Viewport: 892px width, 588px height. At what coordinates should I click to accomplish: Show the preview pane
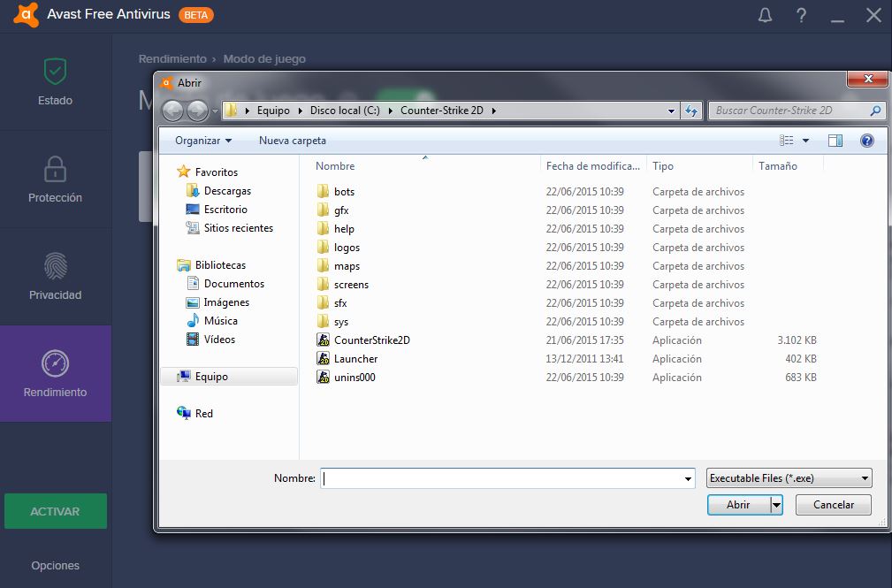(x=835, y=141)
